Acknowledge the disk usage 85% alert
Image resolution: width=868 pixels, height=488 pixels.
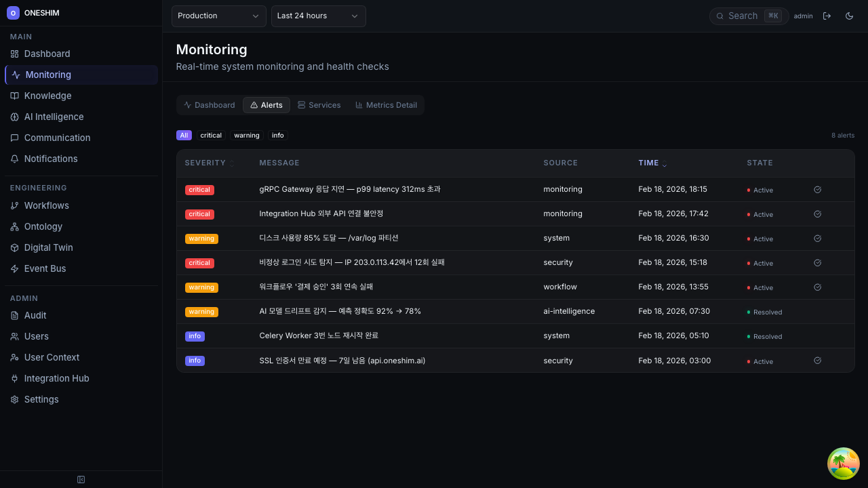pyautogui.click(x=817, y=239)
